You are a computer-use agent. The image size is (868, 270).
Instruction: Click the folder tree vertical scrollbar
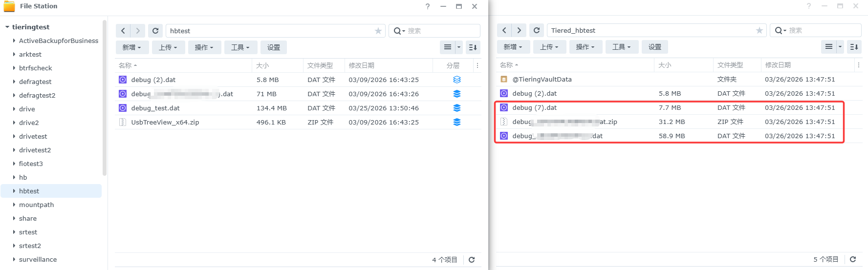pos(105,98)
